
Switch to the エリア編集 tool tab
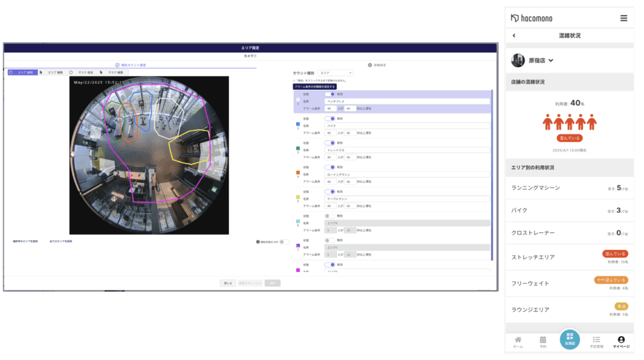pyautogui.click(x=52, y=72)
